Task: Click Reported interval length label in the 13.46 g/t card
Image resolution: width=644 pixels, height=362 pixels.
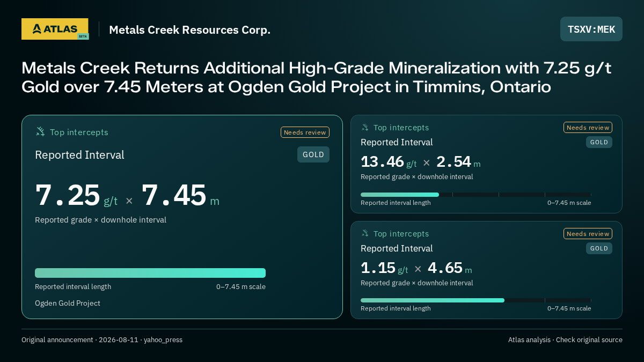Action: point(396,203)
